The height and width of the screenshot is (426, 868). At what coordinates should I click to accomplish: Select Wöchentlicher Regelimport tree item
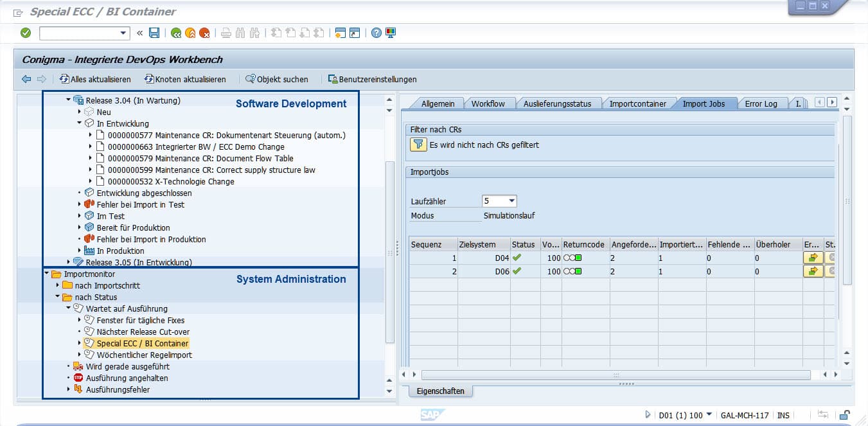[144, 355]
